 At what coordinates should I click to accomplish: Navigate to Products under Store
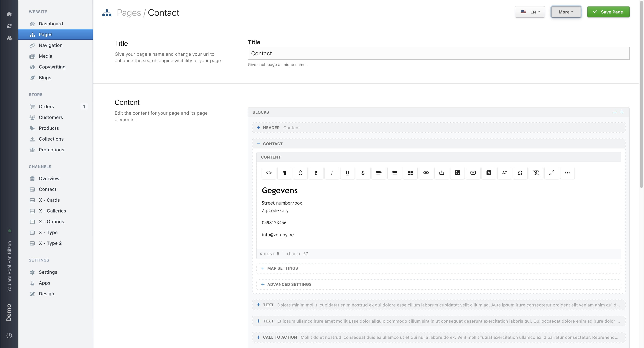tap(49, 128)
